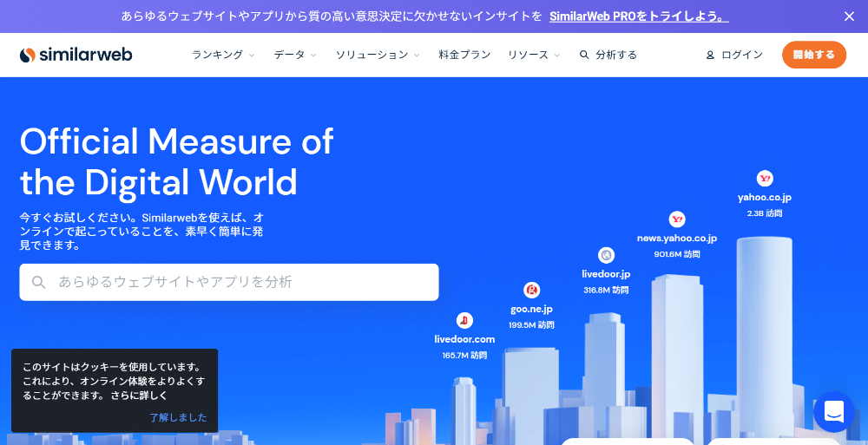Screen dimensions: 868x445
Task: Click the livedoor.com label
Action: (464, 339)
